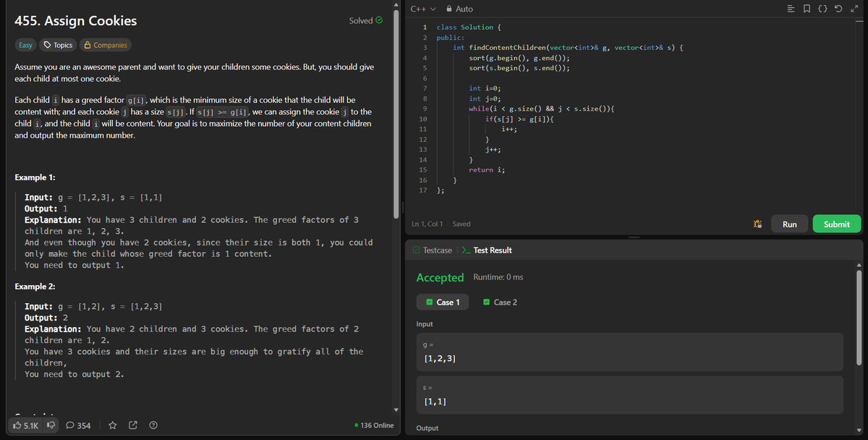The height and width of the screenshot is (440, 868).
Task: Click the Auto label in the editor header
Action: click(464, 9)
